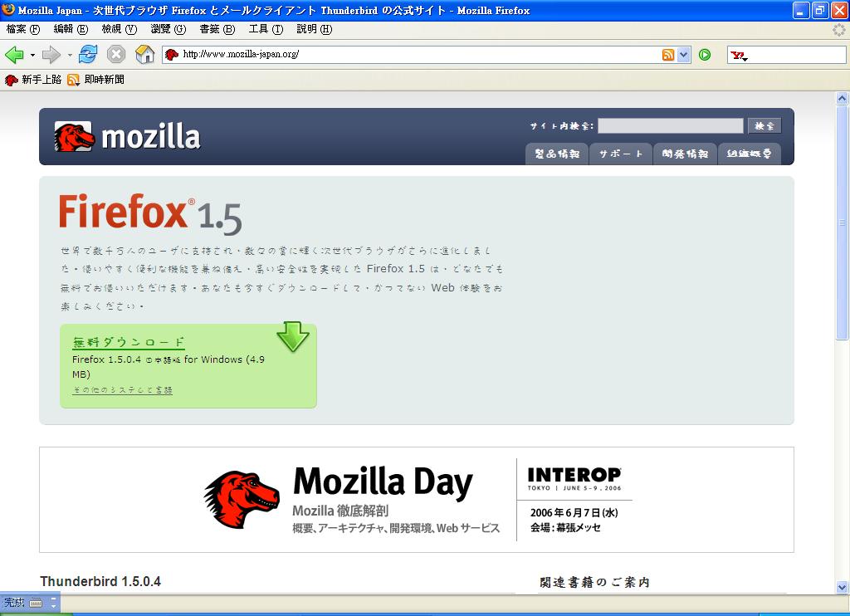This screenshot has height=616, width=850.
Task: Click the site search text field
Action: click(x=670, y=126)
